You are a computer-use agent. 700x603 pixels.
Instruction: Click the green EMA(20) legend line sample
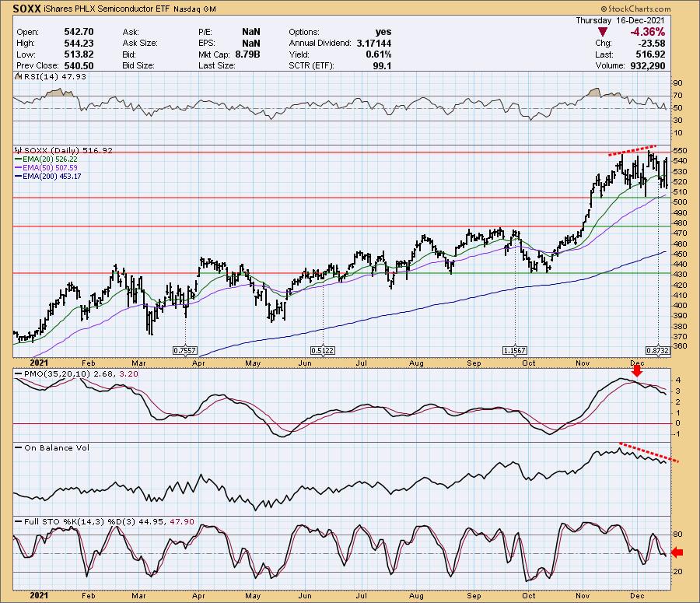[19, 159]
